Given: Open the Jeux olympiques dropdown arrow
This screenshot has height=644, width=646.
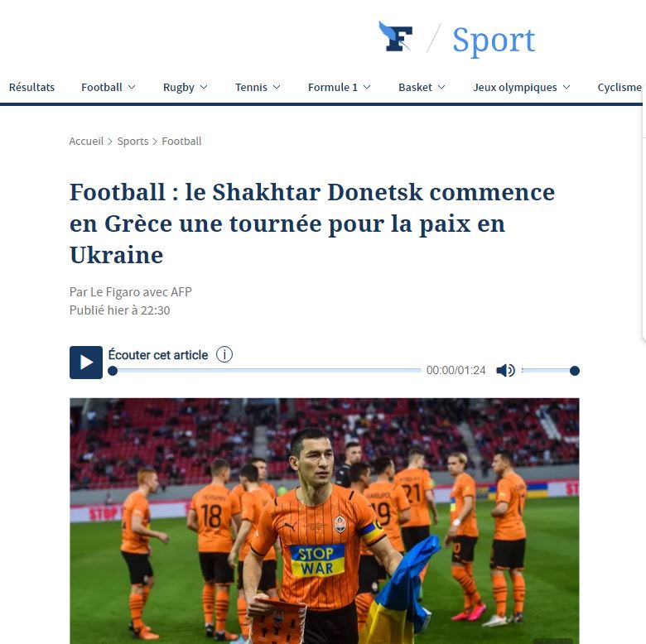Looking at the screenshot, I should pos(566,87).
